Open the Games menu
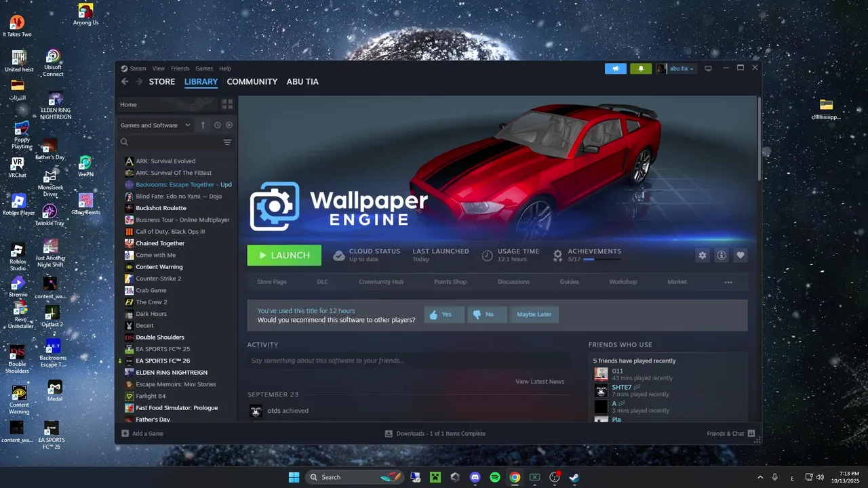 coord(204,68)
